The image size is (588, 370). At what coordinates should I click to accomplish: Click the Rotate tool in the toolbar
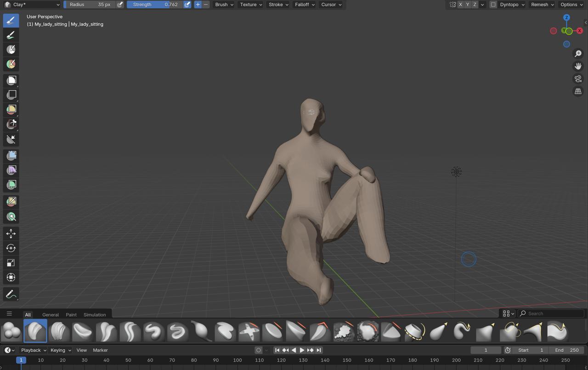11,248
